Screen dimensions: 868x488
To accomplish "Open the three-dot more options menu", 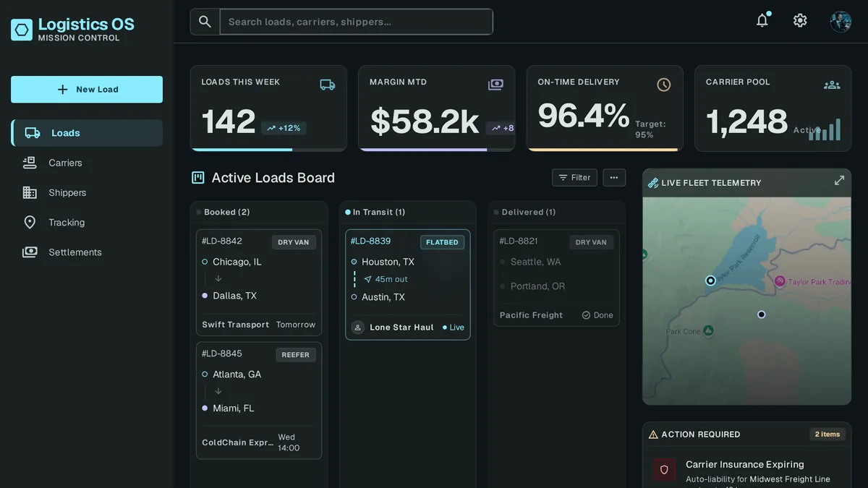I will (x=614, y=178).
